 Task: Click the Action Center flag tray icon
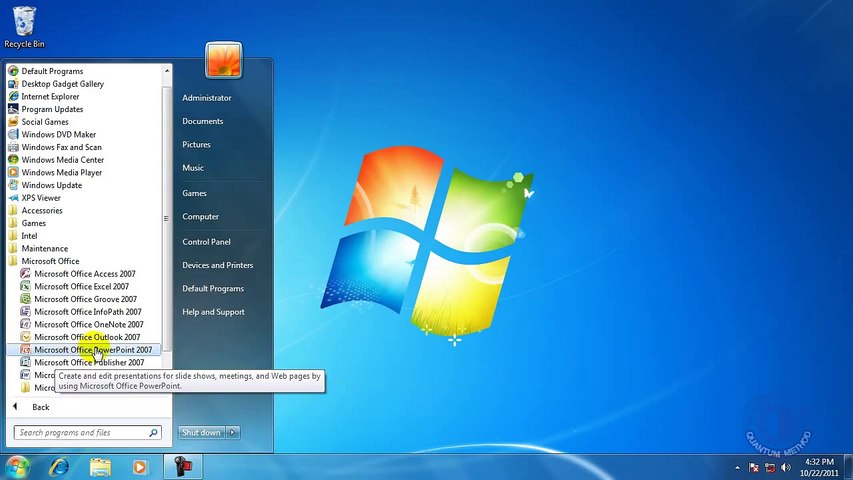753,467
